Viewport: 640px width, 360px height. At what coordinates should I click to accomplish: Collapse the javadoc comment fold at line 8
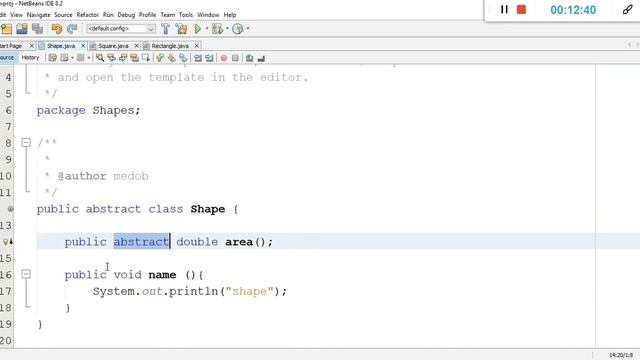pyautogui.click(x=26, y=142)
